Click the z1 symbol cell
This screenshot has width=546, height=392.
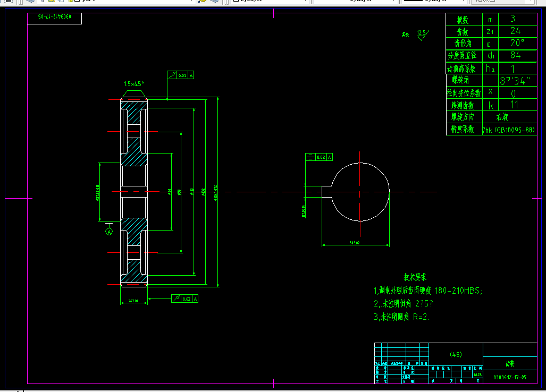[x=490, y=31]
